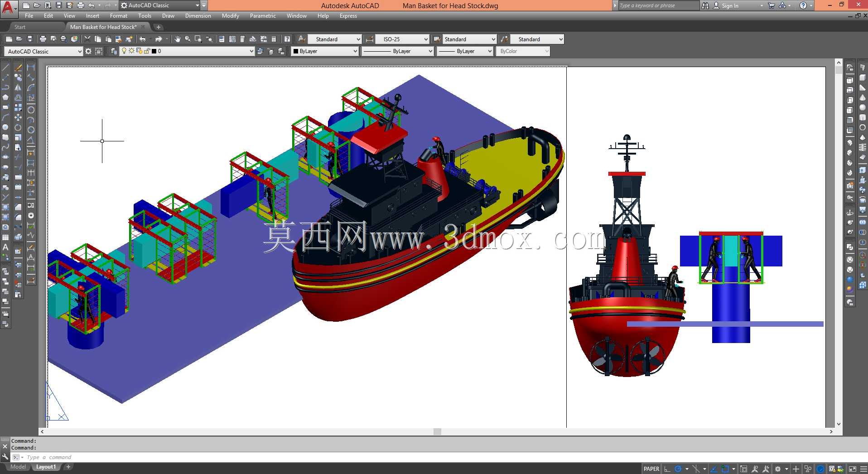868x474 pixels.
Task: Open a new drawing tab with plus
Action: pos(159,27)
